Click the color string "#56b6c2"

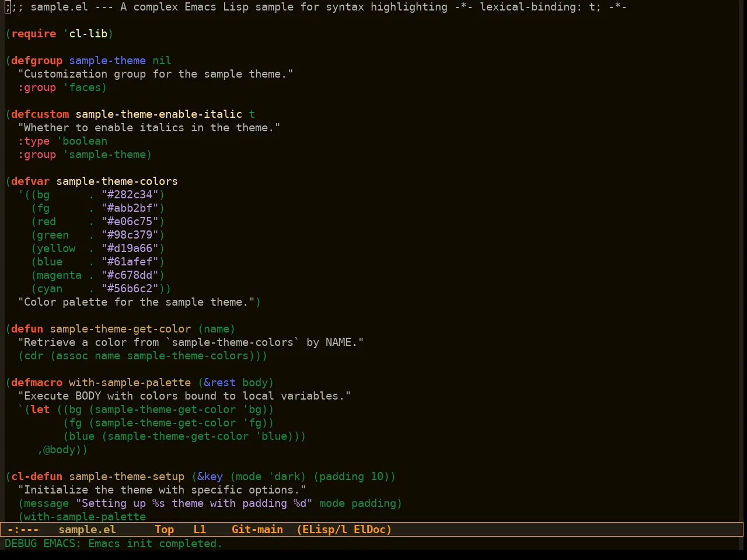(x=130, y=289)
